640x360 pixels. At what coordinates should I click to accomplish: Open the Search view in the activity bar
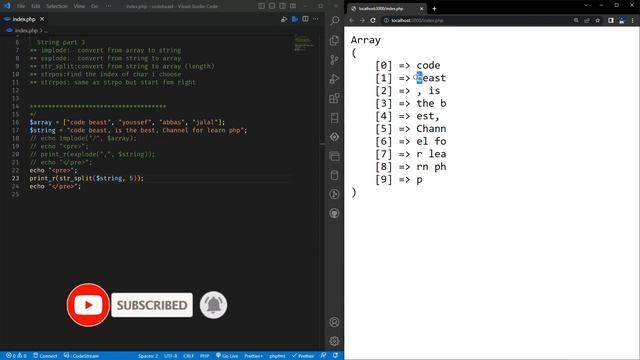click(x=334, y=21)
